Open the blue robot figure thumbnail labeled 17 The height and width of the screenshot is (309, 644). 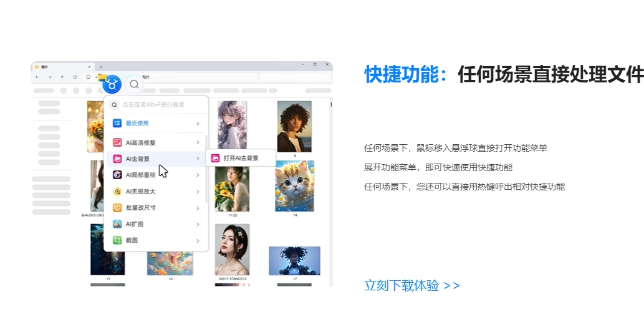(294, 261)
